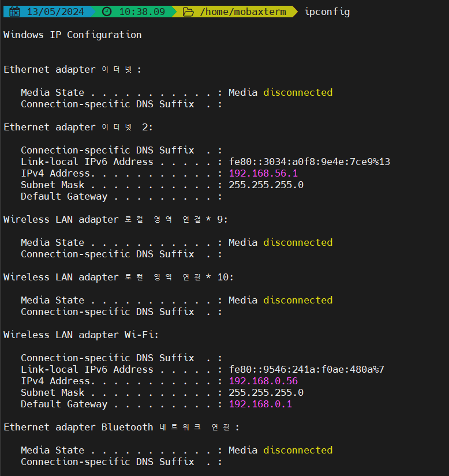Click the clock icon in the prompt

[107, 12]
